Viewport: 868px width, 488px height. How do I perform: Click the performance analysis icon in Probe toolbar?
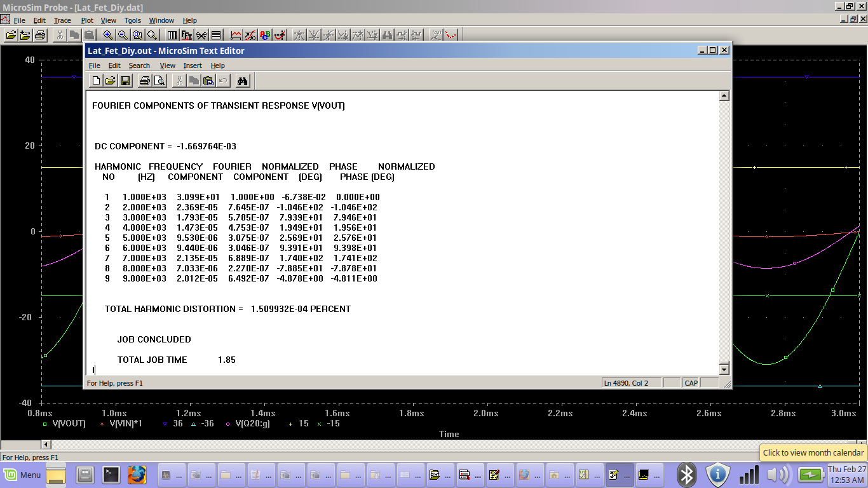click(201, 35)
